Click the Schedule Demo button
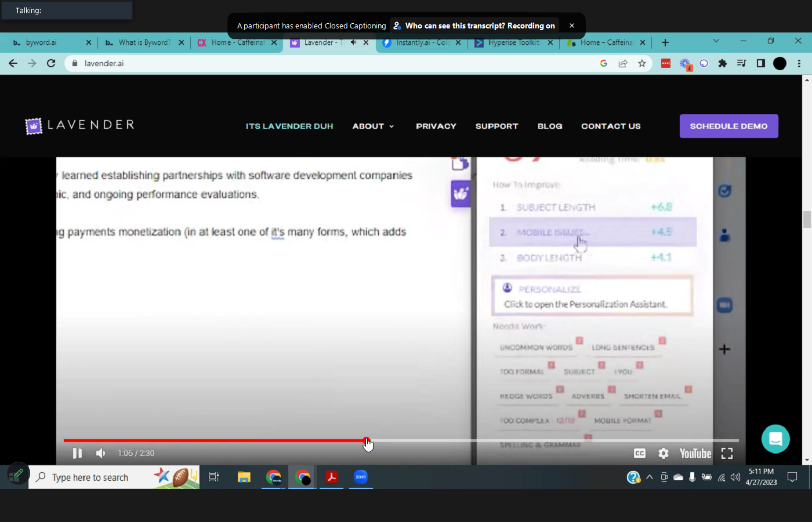Image resolution: width=812 pixels, height=522 pixels. [728, 126]
